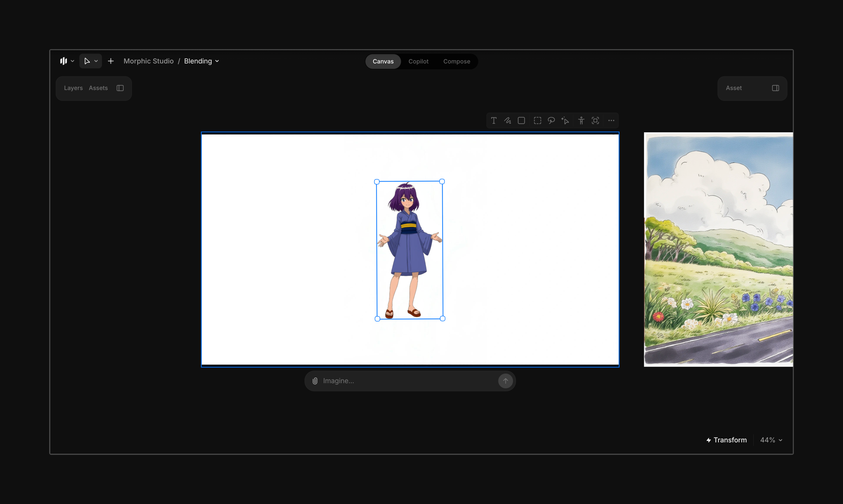Click the Imagine prompt input field
843x504 pixels.
click(x=408, y=381)
